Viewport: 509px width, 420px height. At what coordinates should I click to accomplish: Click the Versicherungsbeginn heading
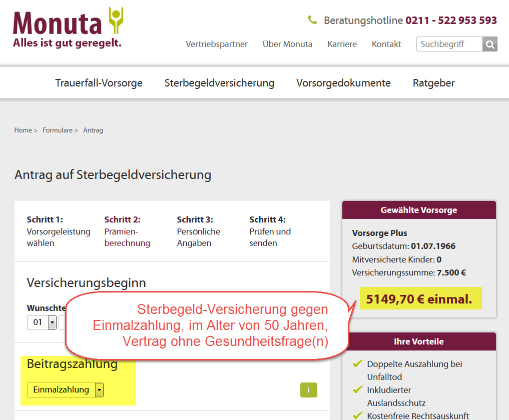(x=87, y=283)
